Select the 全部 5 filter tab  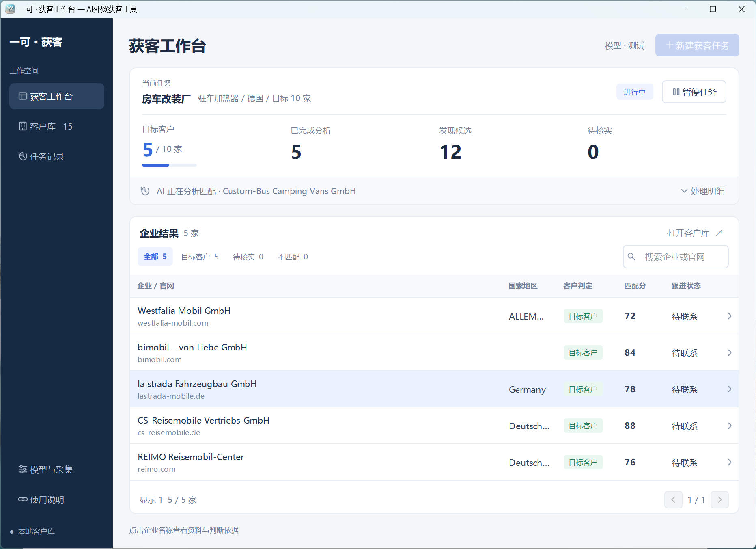[x=155, y=257]
